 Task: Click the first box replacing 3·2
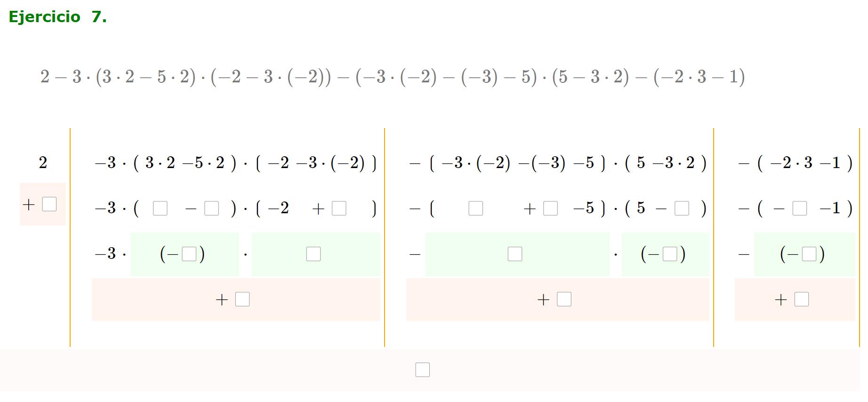[160, 208]
